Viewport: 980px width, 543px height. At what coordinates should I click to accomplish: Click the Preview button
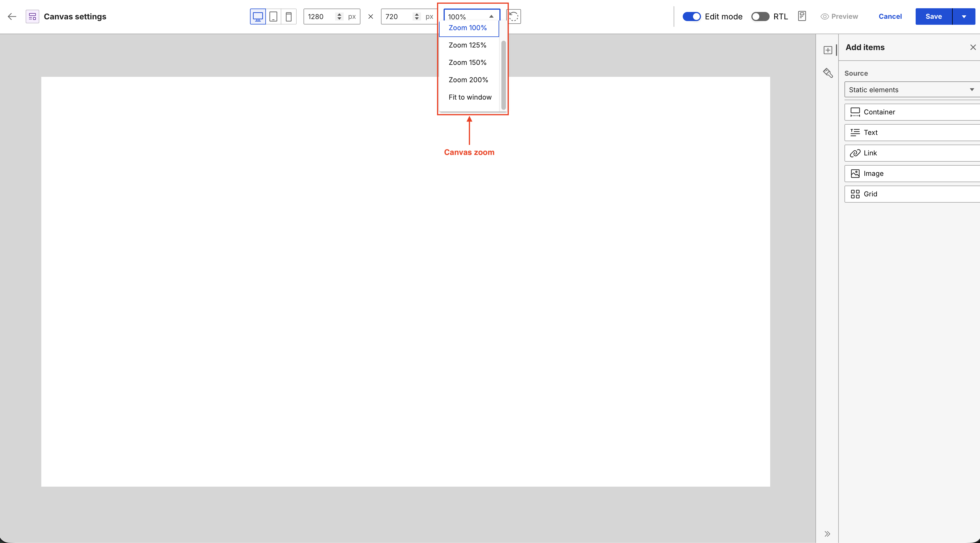[x=839, y=16]
